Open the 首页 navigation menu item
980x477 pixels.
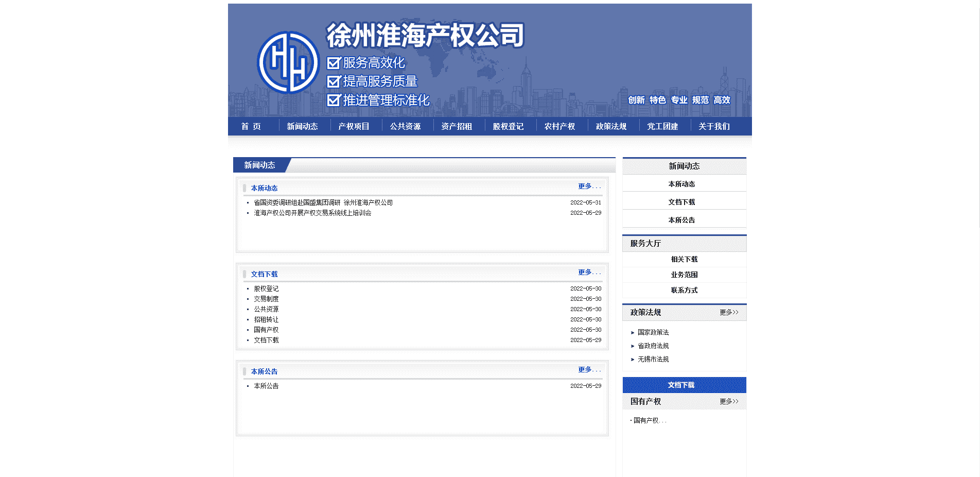251,126
